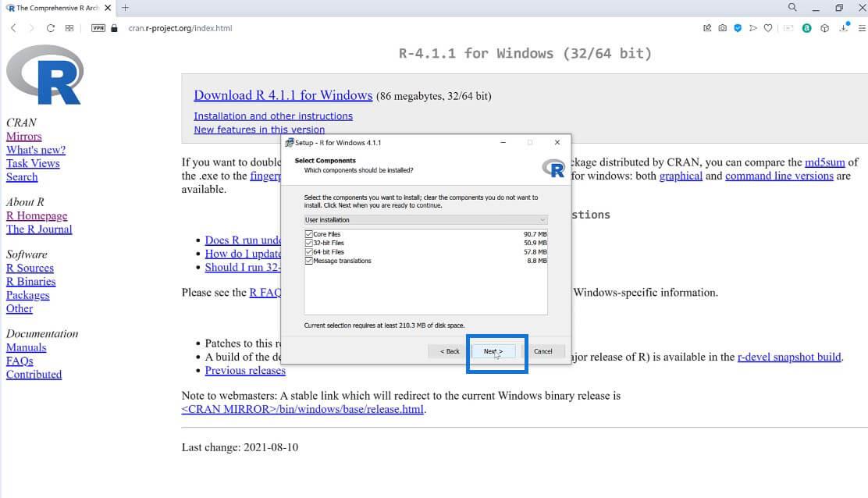This screenshot has width=868, height=498.
Task: Click the 'Current selection requires at least 210.3 MB' text
Action: pyautogui.click(x=384, y=325)
